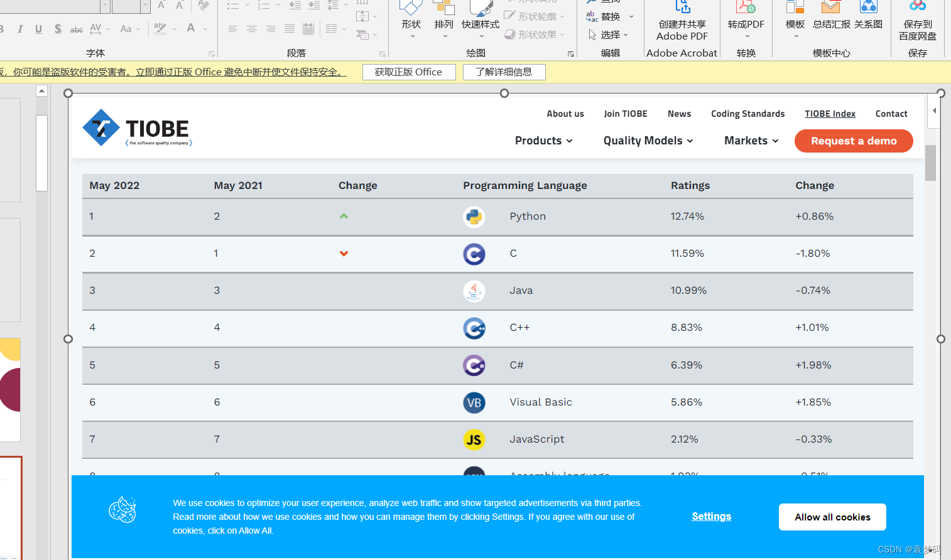Screen dimensions: 951x560
Task: Align text to the right
Action: click(271, 29)
